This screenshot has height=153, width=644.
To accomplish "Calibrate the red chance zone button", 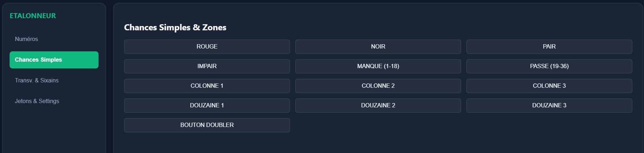I will click(x=207, y=47).
